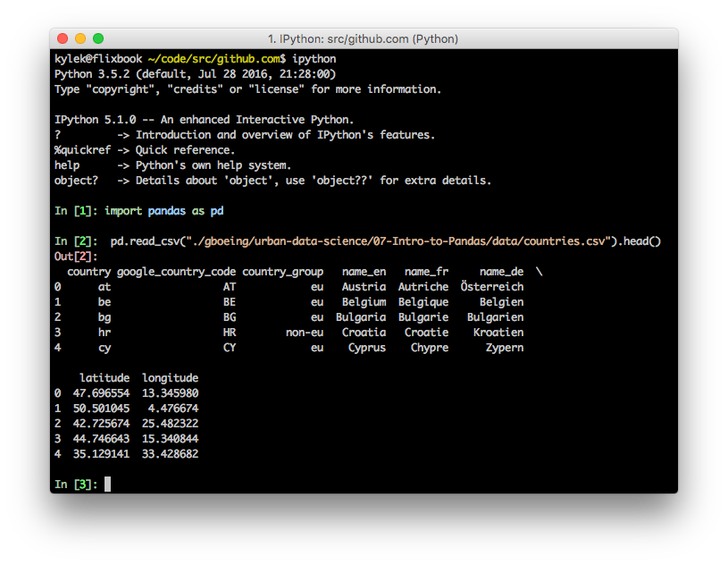The image size is (728, 565).
Task: Click the lowercase 'at' country cell
Action: [105, 287]
